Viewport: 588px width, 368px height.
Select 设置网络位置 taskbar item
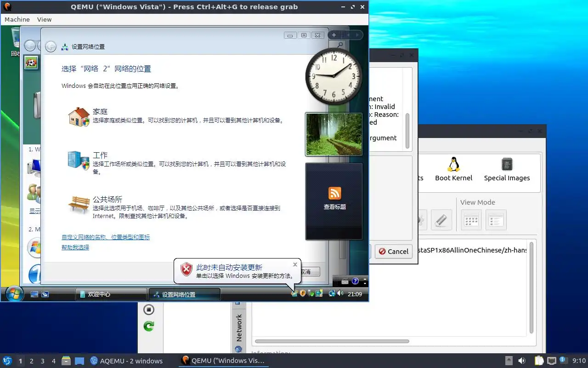[185, 294]
